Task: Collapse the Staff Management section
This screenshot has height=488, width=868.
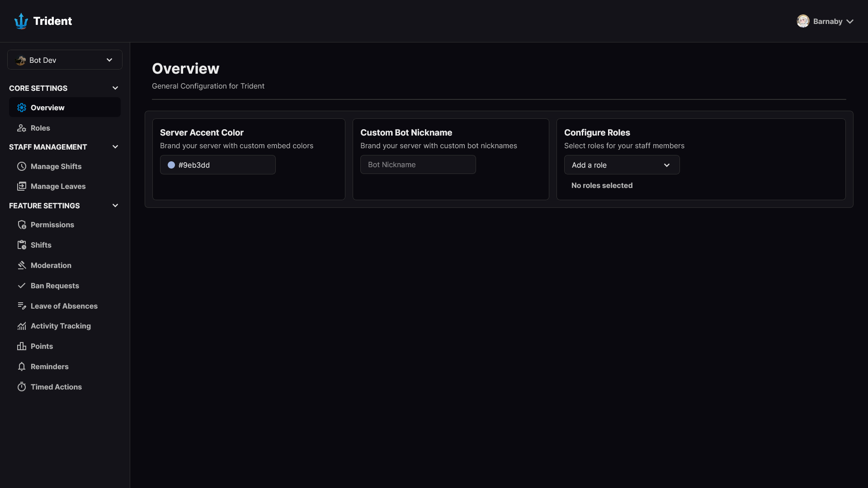Action: pyautogui.click(x=115, y=147)
